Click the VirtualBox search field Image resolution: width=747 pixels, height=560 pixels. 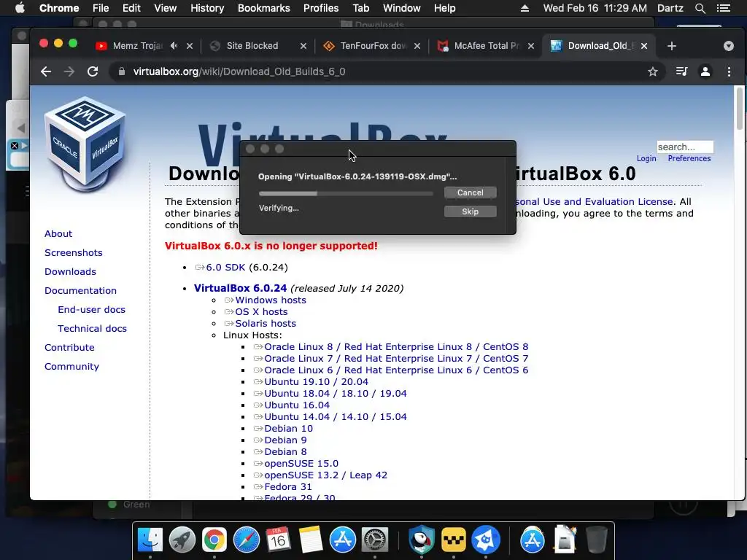(x=685, y=147)
